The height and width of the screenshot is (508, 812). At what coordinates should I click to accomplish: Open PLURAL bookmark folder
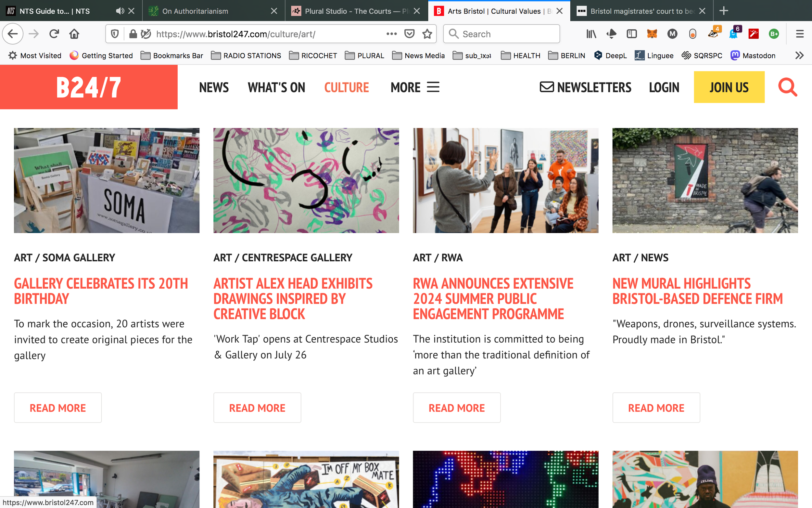point(364,56)
